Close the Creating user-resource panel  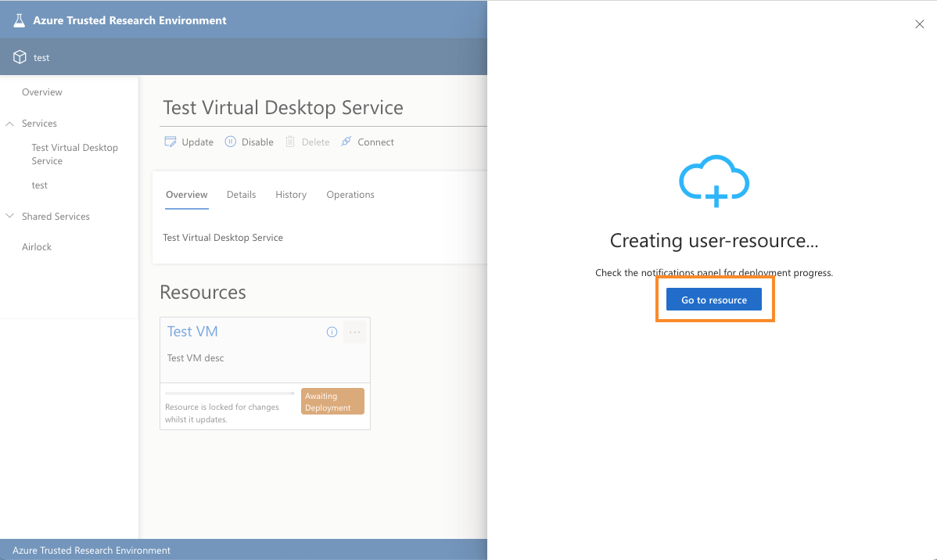919,24
